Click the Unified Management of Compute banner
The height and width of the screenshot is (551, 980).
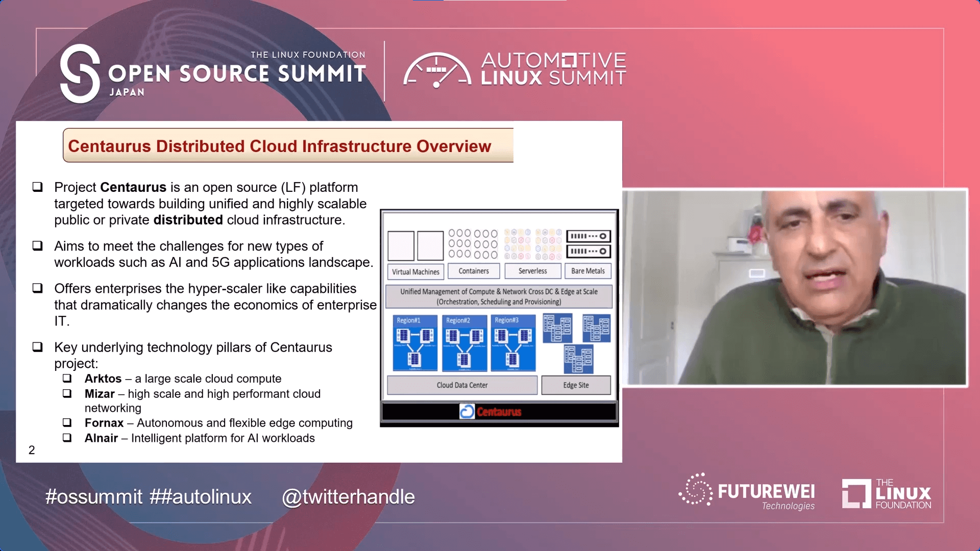pos(499,296)
